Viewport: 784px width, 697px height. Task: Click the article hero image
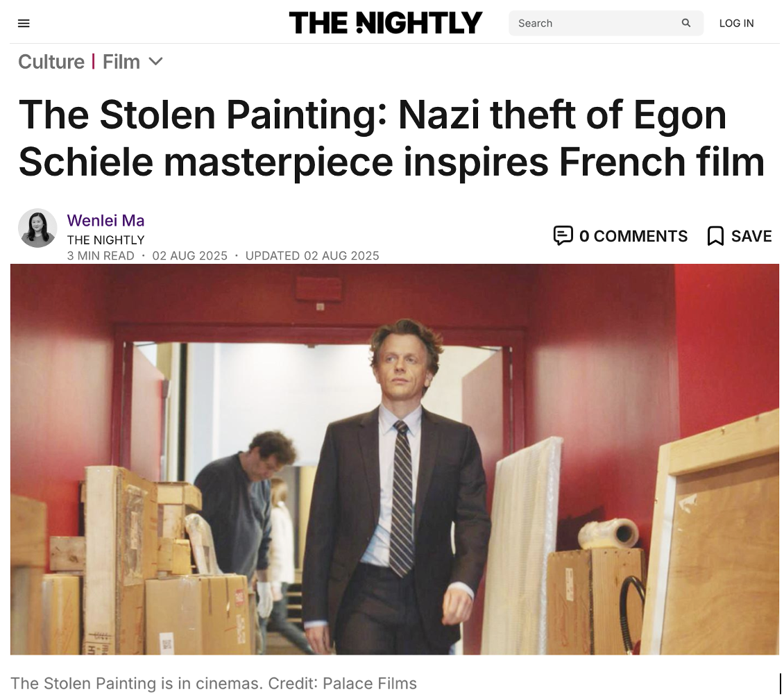395,459
